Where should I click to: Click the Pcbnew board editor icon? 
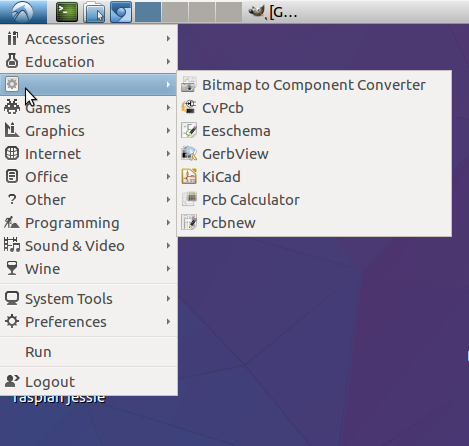click(x=189, y=223)
